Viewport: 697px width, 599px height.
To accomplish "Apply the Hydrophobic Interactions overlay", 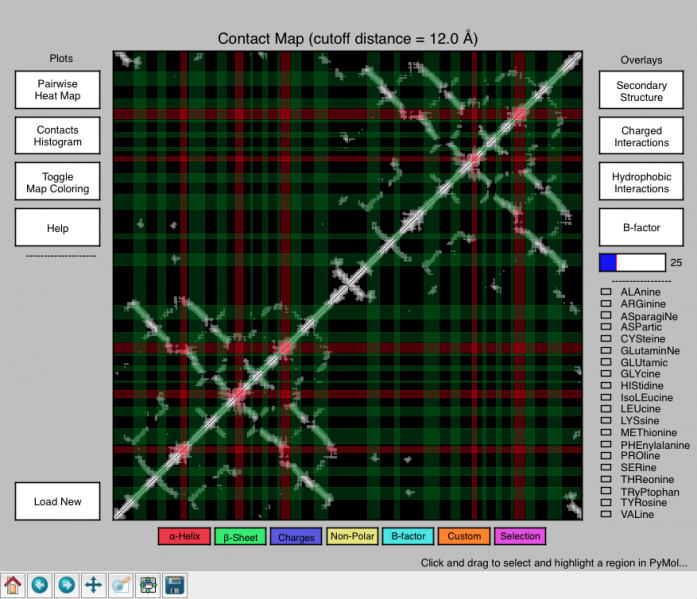I will coord(641,182).
